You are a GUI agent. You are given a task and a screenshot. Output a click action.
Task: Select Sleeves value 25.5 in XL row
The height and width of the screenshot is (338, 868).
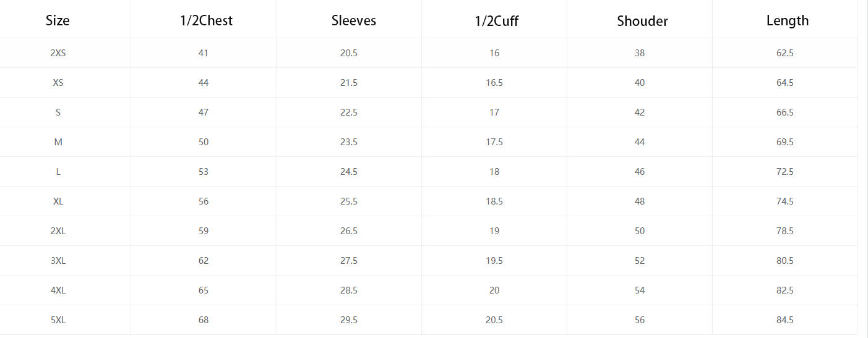349,201
